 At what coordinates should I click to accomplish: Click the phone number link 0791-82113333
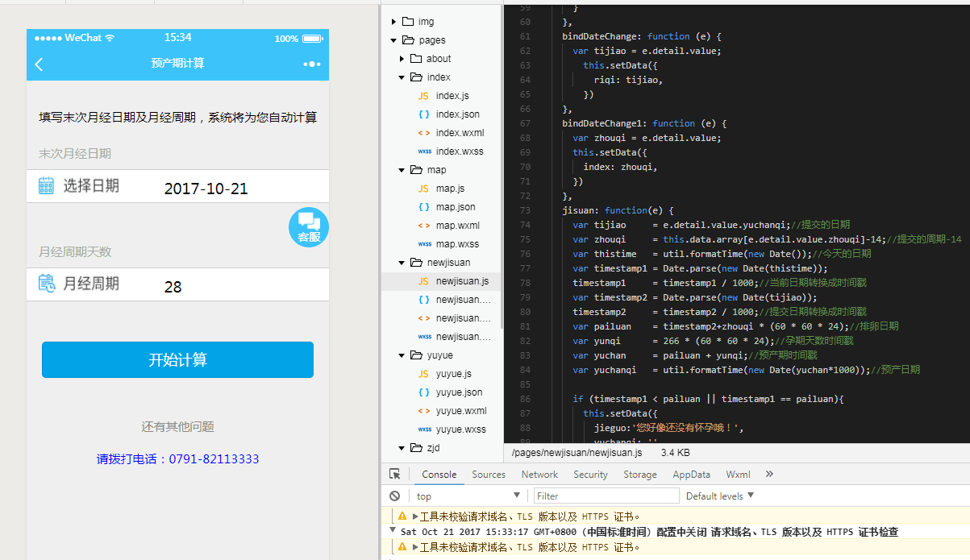point(177,459)
